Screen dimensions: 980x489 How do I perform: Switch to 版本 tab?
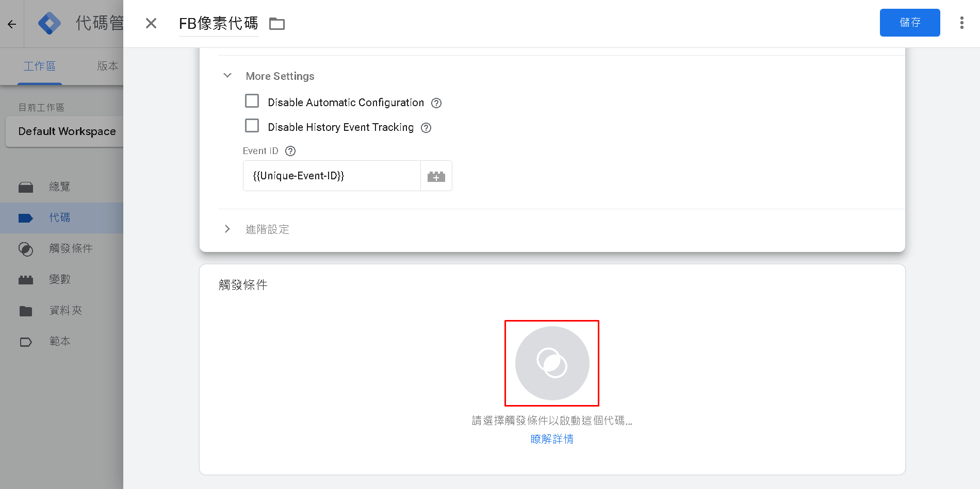[x=108, y=66]
